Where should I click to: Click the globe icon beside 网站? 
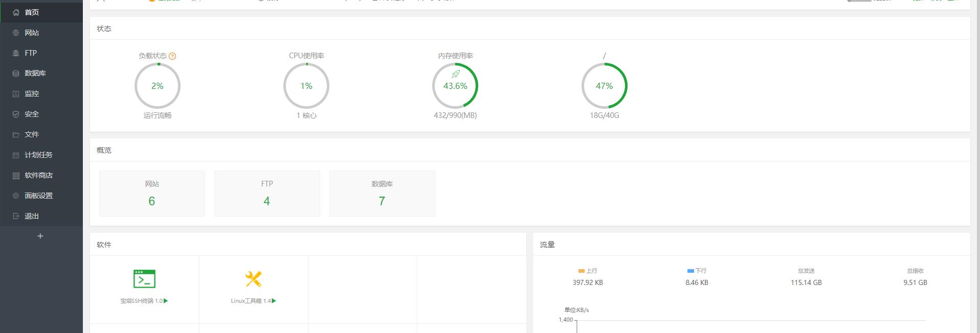(16, 33)
